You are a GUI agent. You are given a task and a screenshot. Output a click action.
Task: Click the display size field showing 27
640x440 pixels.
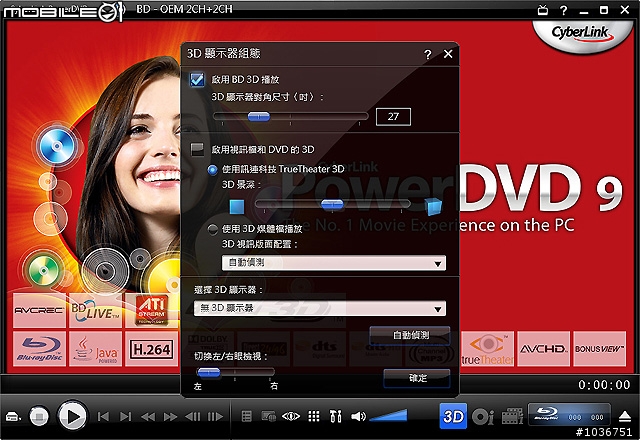(x=393, y=117)
